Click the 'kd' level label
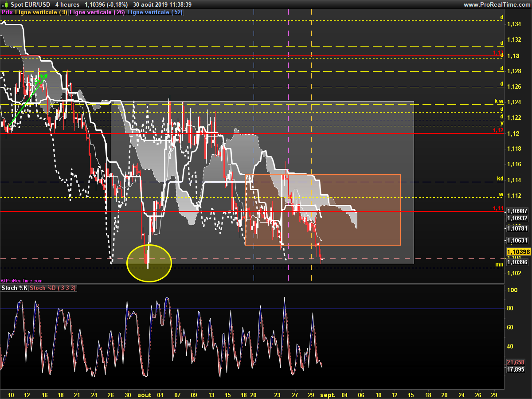The image size is (532, 399). 500,180
